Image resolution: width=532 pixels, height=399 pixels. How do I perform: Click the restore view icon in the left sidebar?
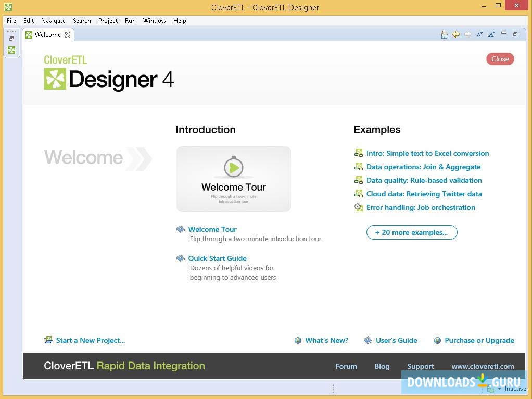click(11, 39)
